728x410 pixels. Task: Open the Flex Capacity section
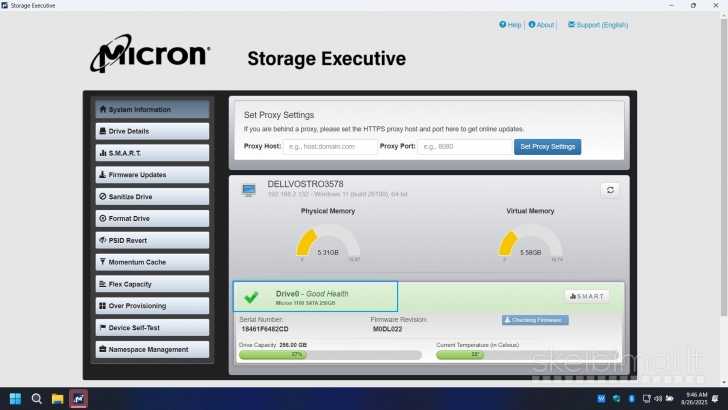[x=152, y=284]
